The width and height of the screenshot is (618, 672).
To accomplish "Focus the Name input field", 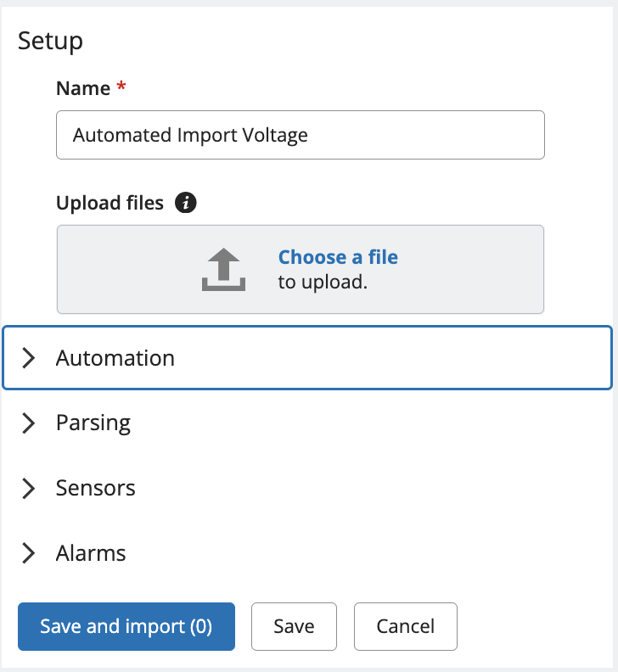I will coord(301,135).
